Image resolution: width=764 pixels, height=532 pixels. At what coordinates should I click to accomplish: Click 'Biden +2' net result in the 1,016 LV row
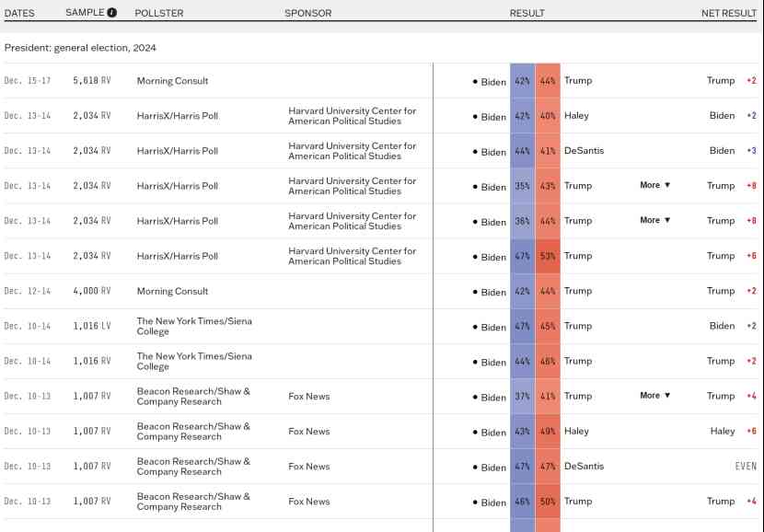point(733,327)
